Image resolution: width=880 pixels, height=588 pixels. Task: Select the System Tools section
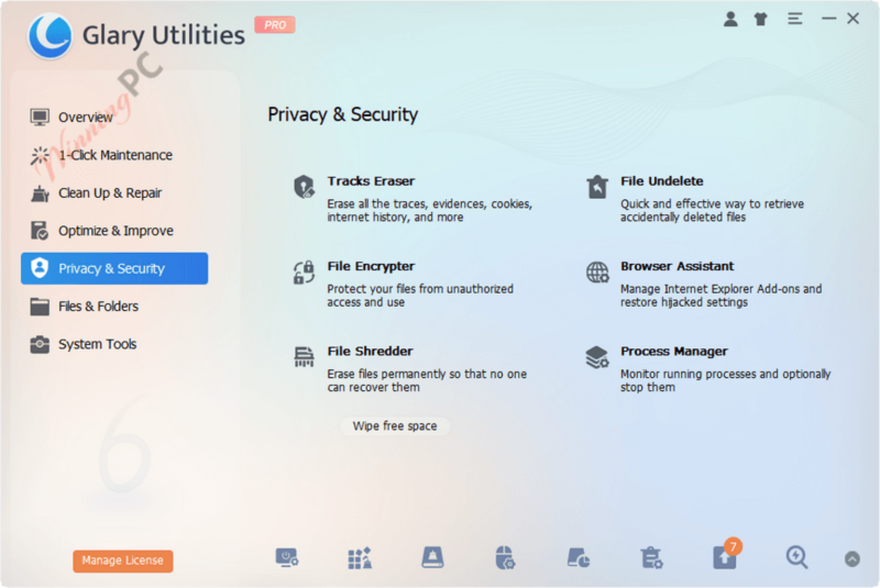pos(97,344)
